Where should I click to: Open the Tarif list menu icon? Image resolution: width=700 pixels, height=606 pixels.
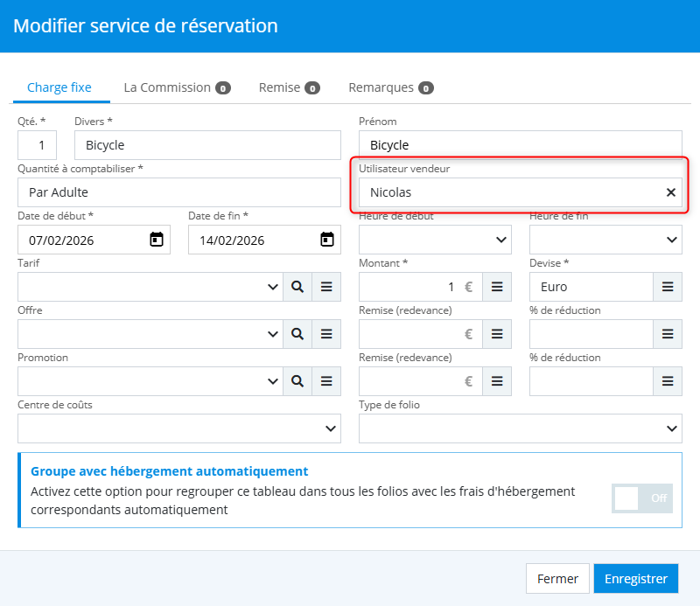326,287
